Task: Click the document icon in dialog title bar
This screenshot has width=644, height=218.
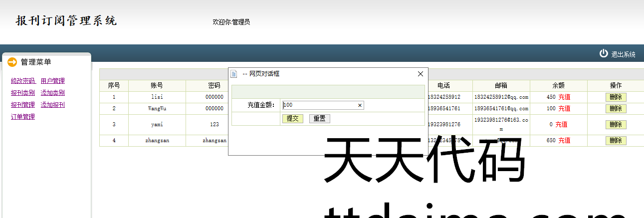Action: [234, 74]
